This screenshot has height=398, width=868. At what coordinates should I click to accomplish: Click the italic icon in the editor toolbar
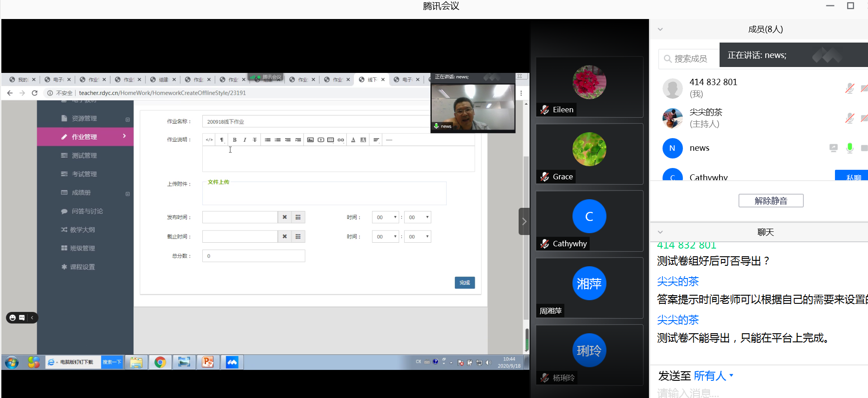(245, 140)
